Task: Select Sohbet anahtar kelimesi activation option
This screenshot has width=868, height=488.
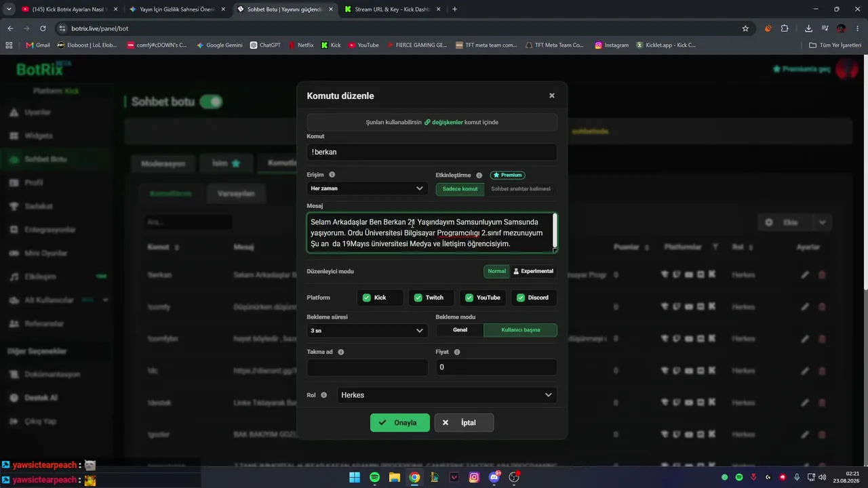Action: coord(521,189)
